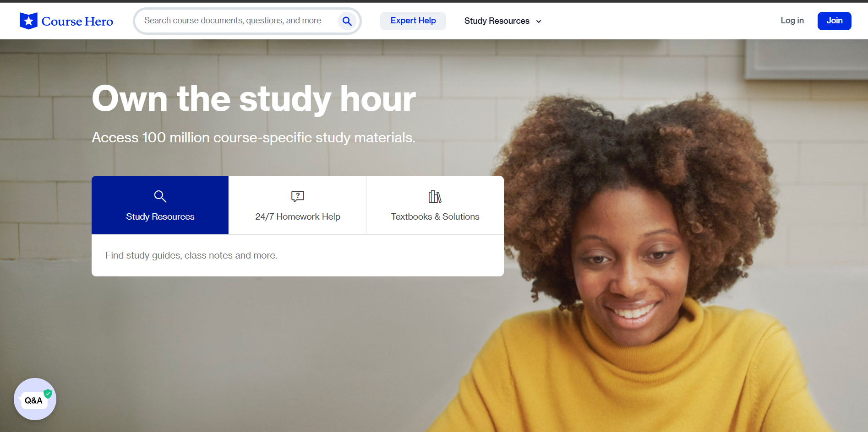Click the Access 100 million materials subheading

[x=253, y=137]
